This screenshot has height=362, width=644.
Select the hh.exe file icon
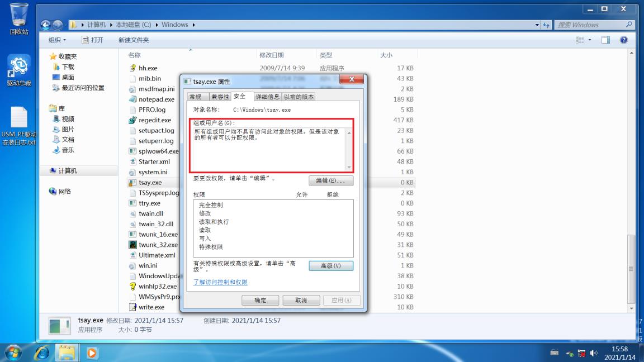point(132,68)
